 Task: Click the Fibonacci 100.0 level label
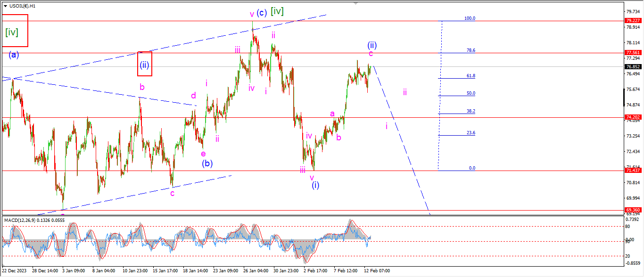coord(470,18)
